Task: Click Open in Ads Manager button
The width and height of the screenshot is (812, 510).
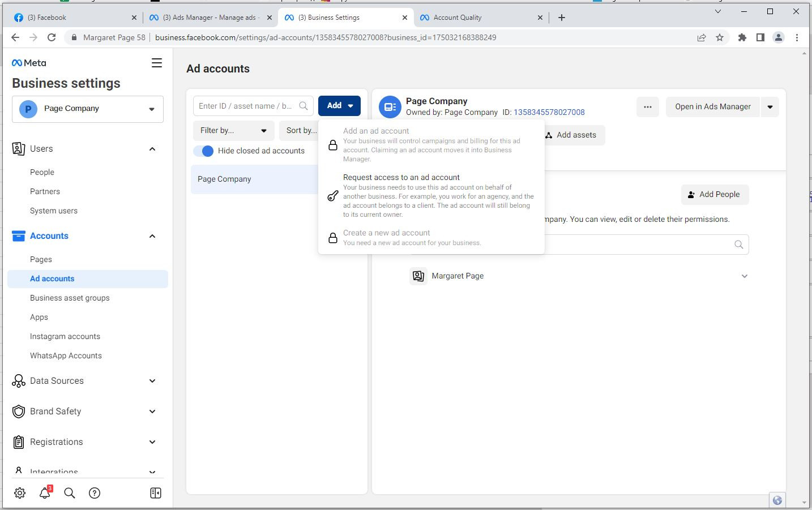Action: pyautogui.click(x=713, y=107)
